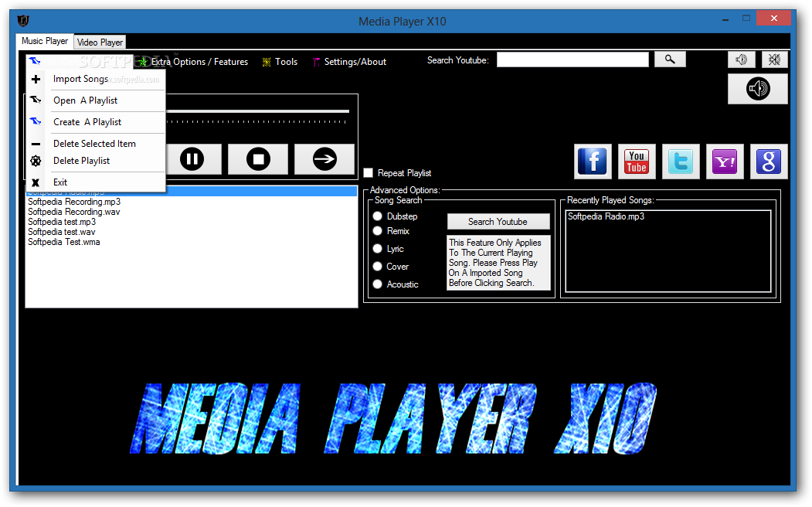Select Softpedia Test.wma in playlist
The height and width of the screenshot is (507, 812).
click(x=63, y=242)
